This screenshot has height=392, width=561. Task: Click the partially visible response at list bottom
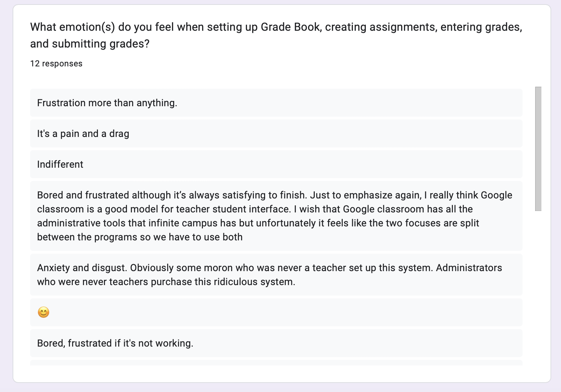276,363
